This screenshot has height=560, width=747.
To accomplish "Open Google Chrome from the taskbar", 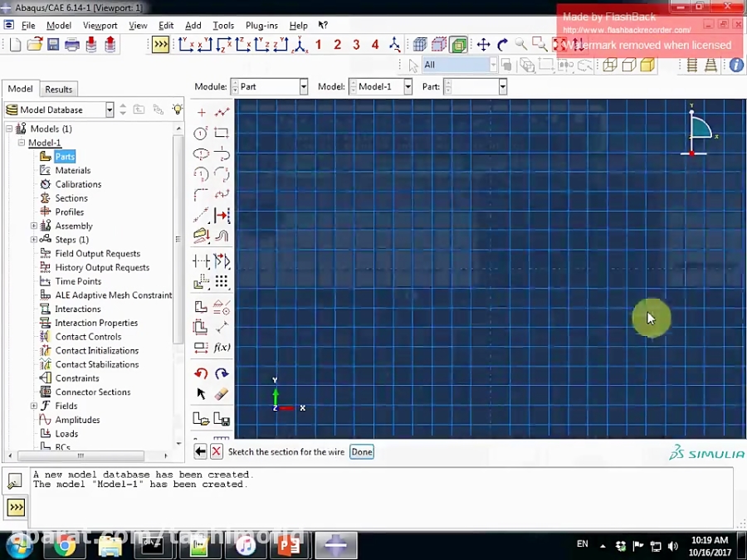I will [x=65, y=546].
